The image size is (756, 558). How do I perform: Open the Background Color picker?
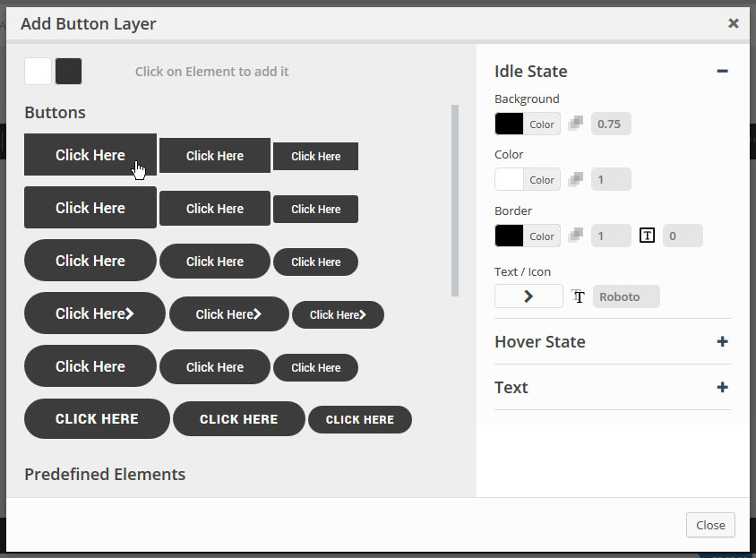coord(528,123)
